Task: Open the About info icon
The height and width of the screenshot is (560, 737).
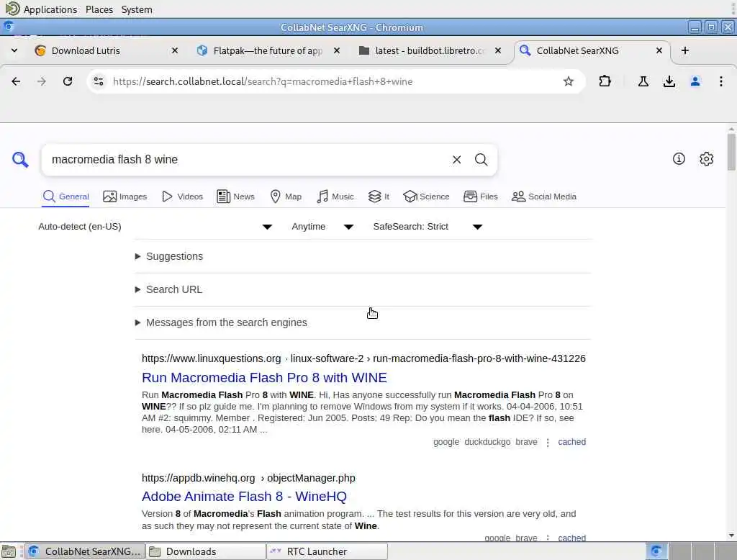Action: click(679, 159)
